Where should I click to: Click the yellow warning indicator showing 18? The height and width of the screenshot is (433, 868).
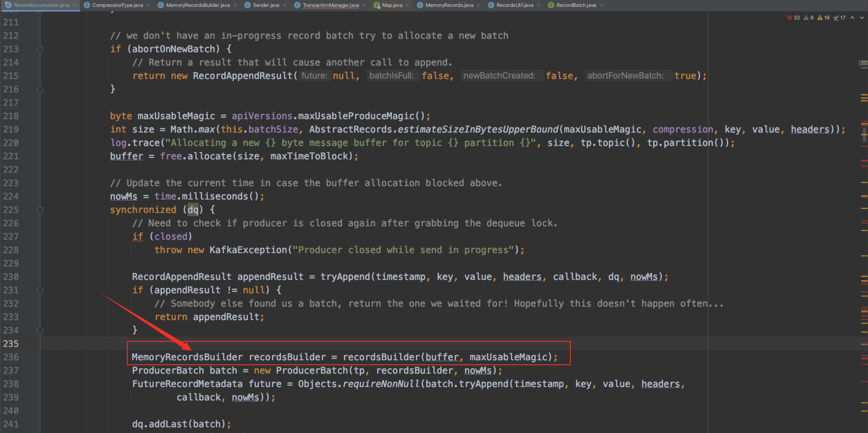[823, 18]
